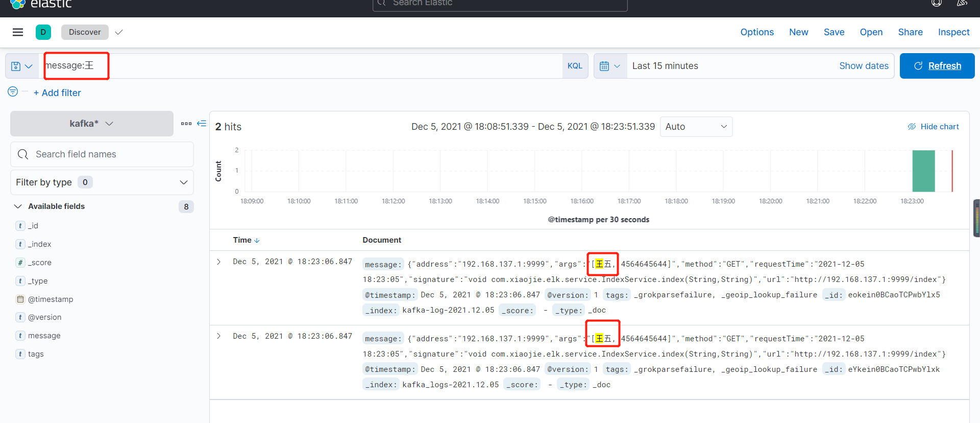Click the message query input field
This screenshot has width=980, height=423.
point(301,66)
